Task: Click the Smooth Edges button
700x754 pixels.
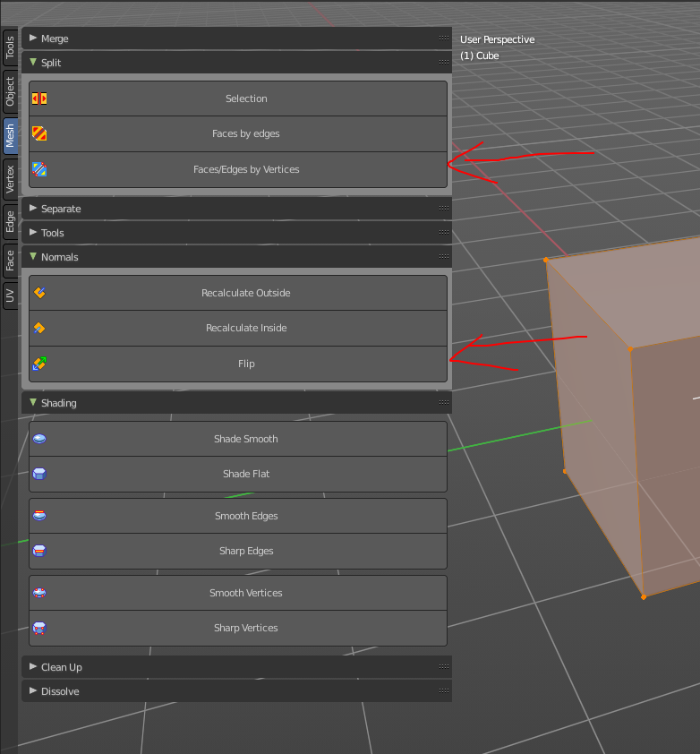Action: point(238,516)
